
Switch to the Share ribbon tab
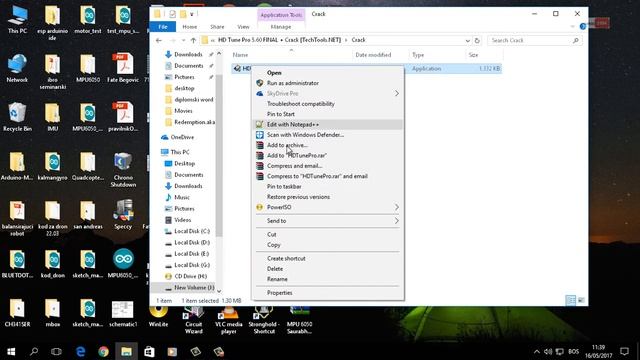pos(217,27)
